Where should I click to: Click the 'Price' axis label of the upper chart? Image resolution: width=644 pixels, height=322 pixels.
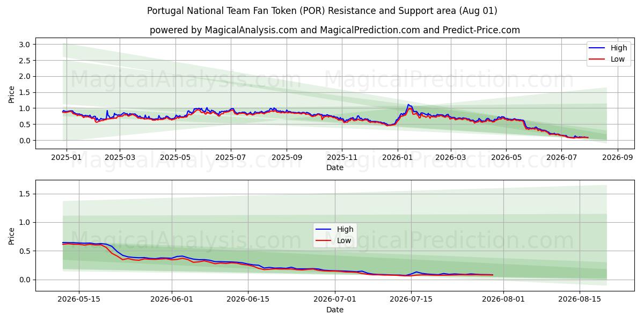click(12, 93)
